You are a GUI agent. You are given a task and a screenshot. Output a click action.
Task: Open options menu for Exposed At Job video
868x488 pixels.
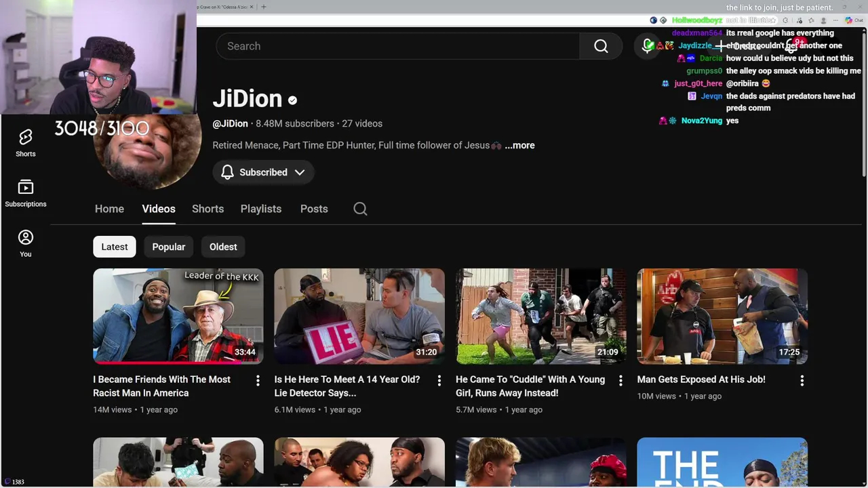802,381
